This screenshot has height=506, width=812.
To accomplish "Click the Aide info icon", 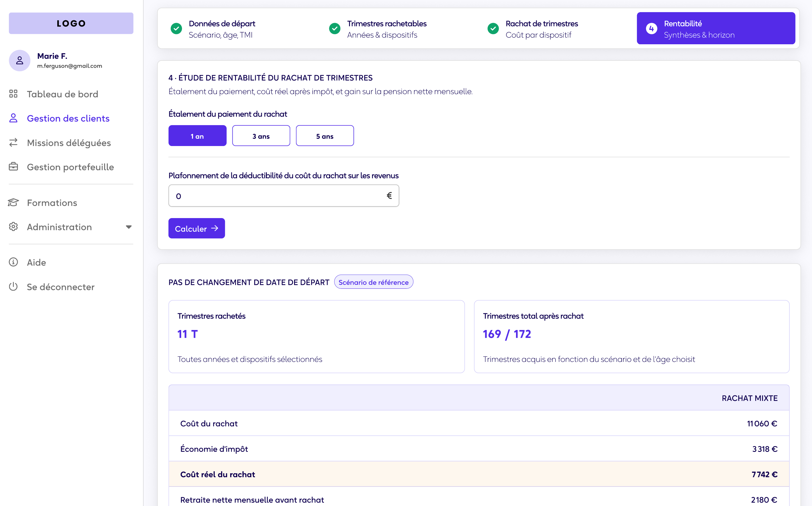I will pos(13,262).
